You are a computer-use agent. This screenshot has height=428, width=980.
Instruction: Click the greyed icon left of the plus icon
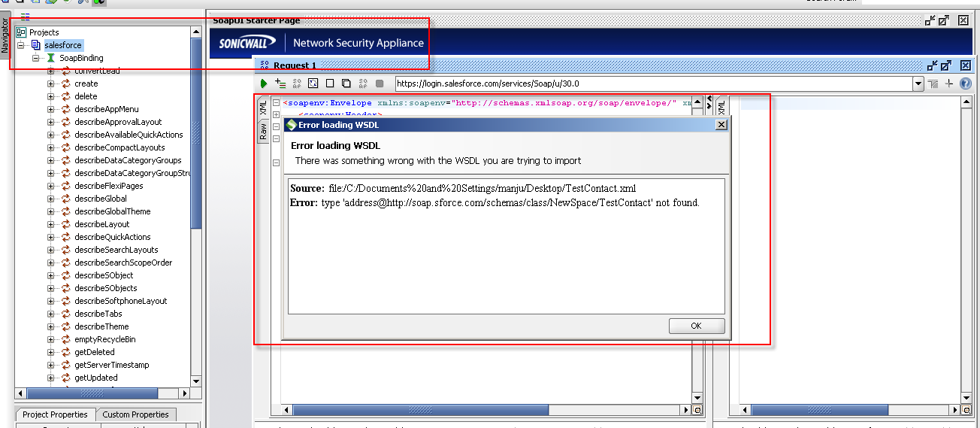(x=933, y=83)
